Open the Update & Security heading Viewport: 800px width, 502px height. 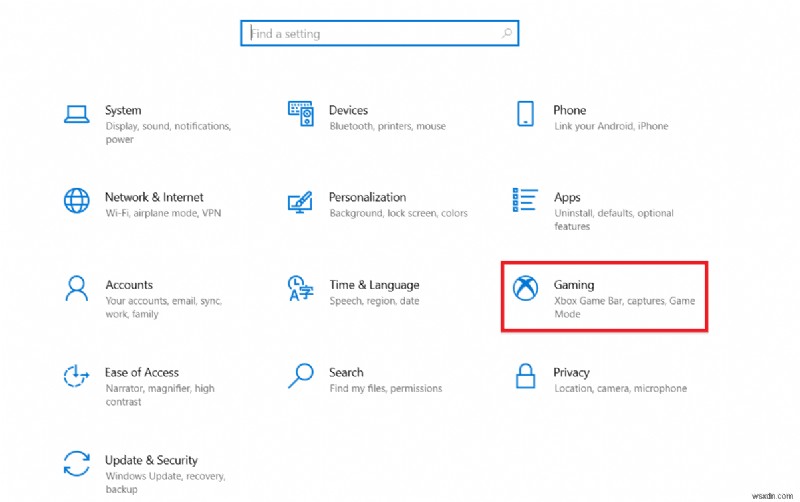(151, 460)
